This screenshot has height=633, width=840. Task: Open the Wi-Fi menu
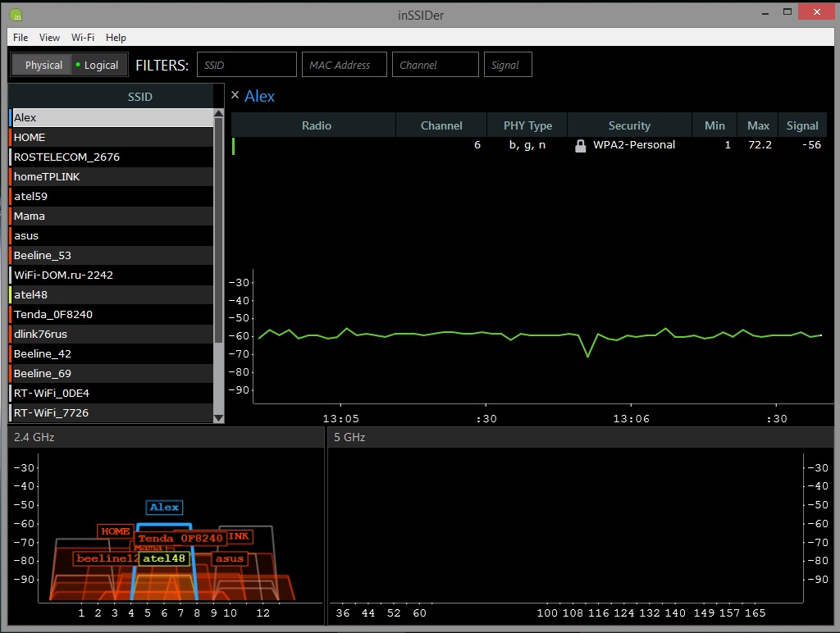[82, 37]
